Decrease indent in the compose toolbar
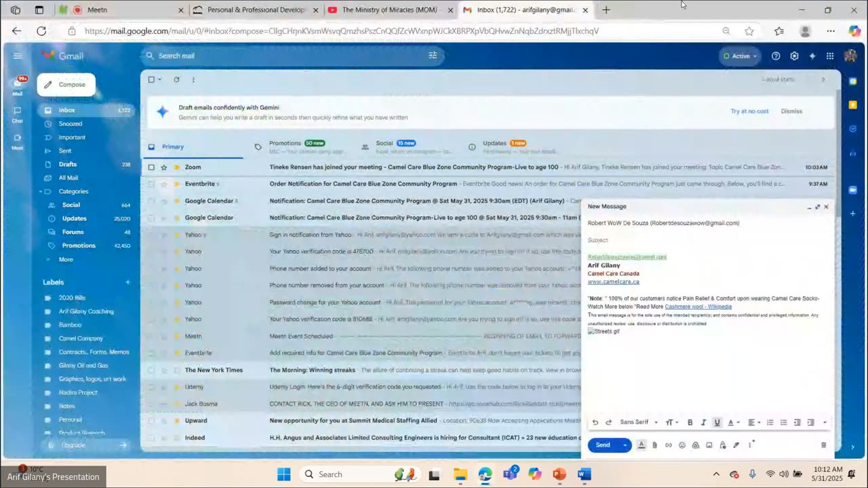The width and height of the screenshot is (868, 488). [797, 422]
